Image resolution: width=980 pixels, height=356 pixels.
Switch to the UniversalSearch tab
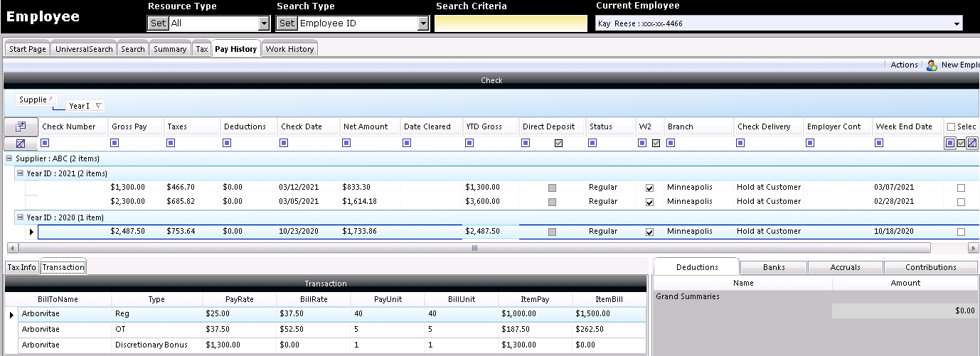pos(84,49)
